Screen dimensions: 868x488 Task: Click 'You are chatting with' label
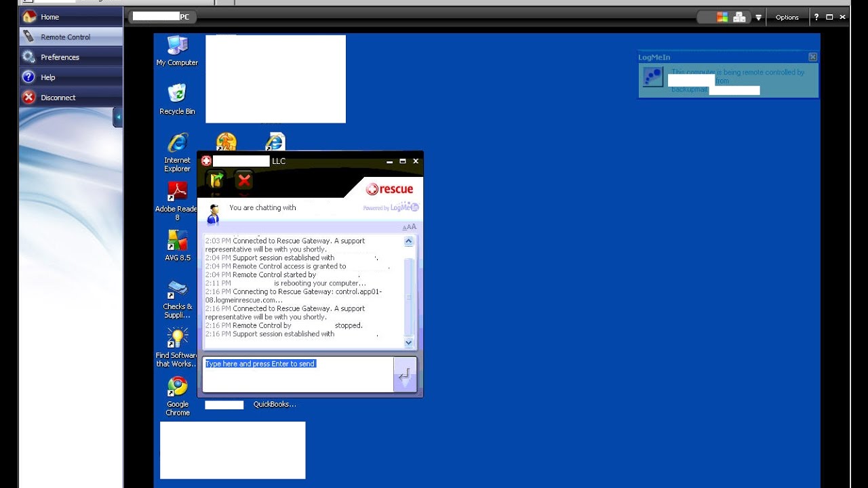(262, 207)
